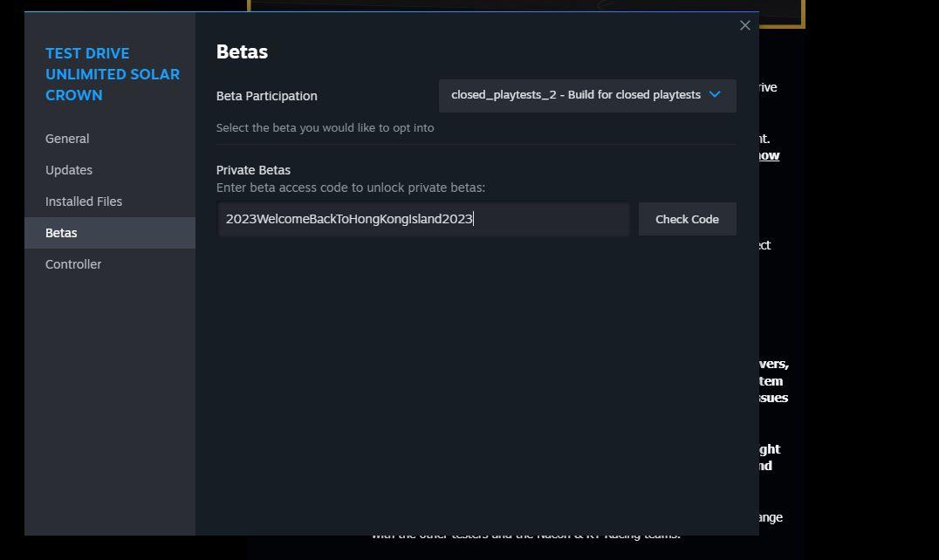
Task: Close the properties dialog with the X
Action: point(744,25)
